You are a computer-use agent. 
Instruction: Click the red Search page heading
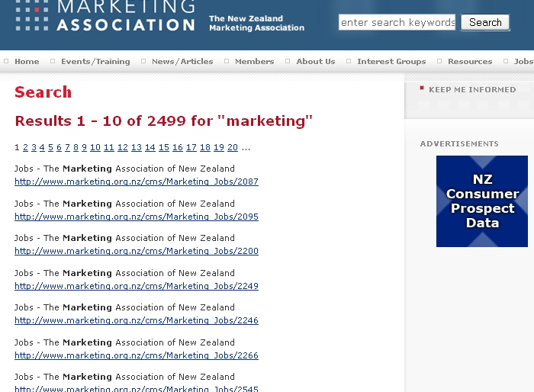click(43, 92)
